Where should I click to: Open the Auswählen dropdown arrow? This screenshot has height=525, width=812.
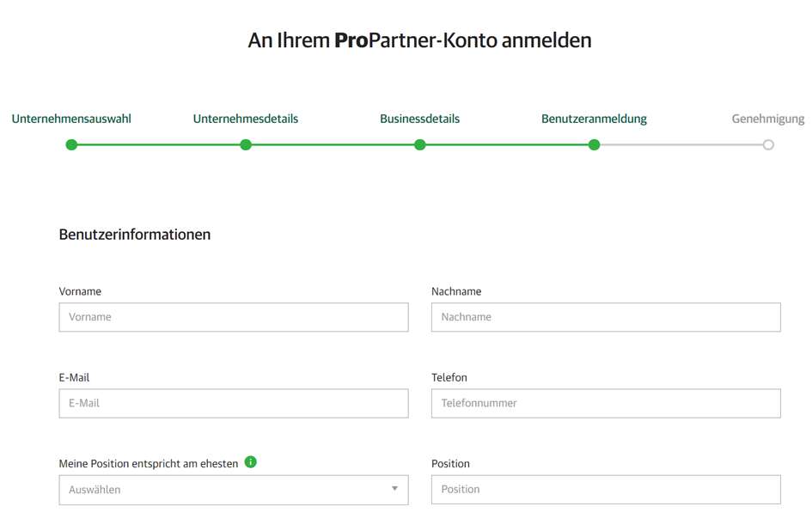tap(394, 489)
